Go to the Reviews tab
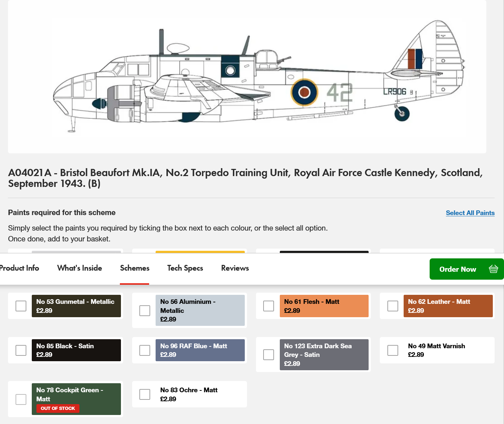Screen dimensions: 504x424 click(x=235, y=268)
